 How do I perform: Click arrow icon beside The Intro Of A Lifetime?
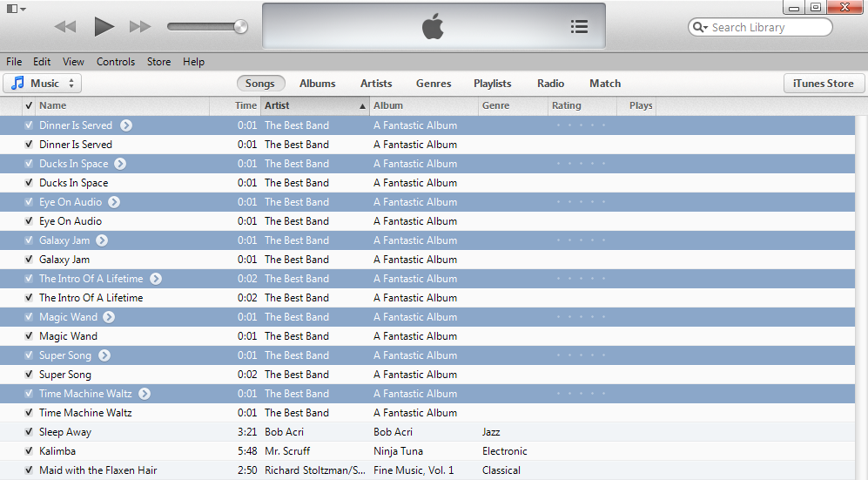click(x=156, y=279)
